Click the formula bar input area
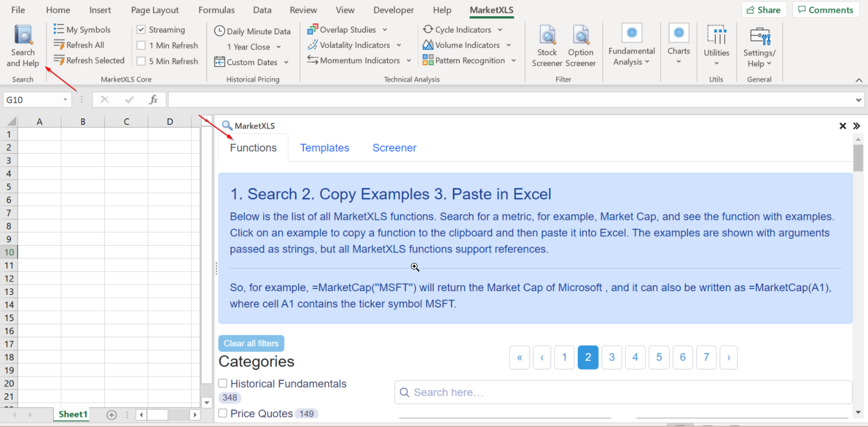The image size is (868, 427). coord(511,100)
